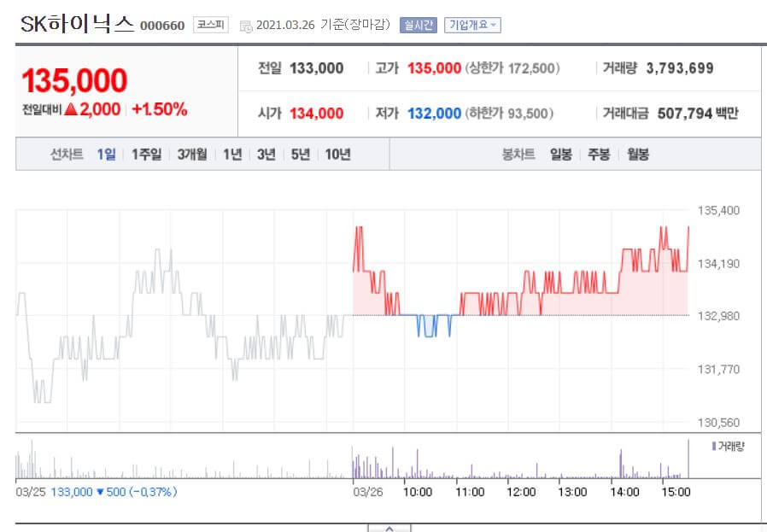
Task: Collapse the chart using bottom chevron
Action: pos(389,528)
